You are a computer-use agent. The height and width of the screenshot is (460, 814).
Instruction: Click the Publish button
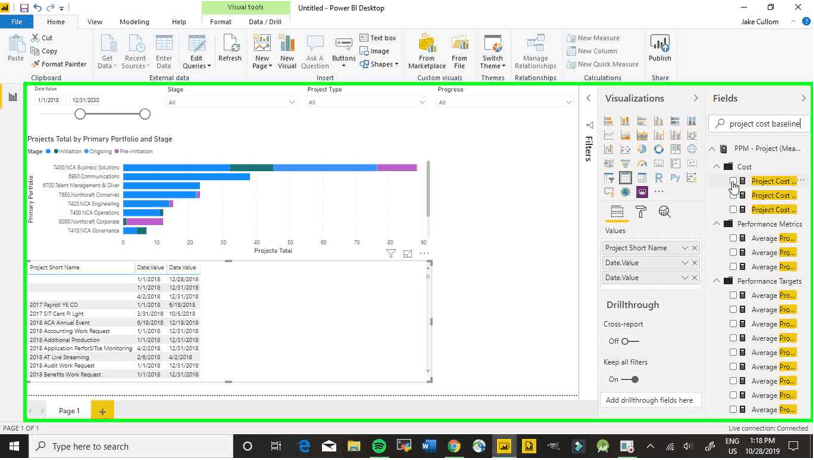tap(660, 49)
